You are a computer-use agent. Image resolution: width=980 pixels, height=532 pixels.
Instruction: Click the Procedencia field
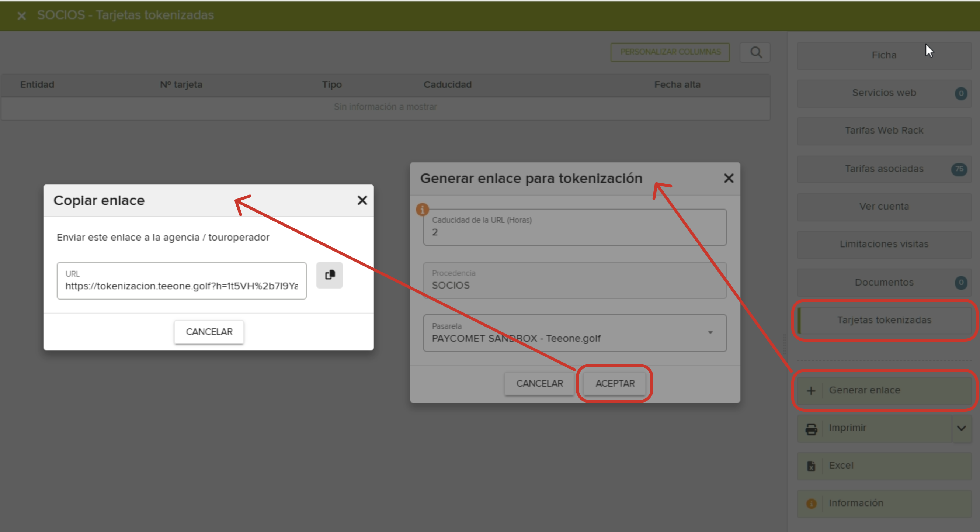click(575, 280)
